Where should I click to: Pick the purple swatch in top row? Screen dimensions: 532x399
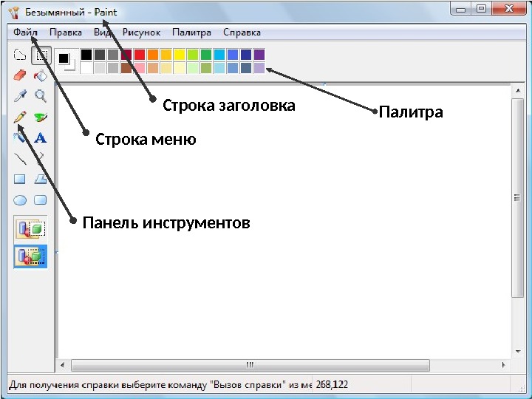259,55
